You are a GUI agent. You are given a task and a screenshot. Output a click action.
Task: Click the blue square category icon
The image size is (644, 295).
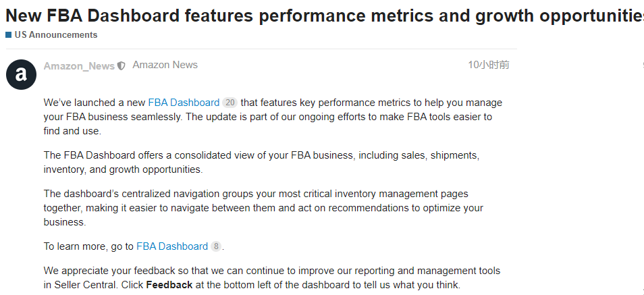pos(9,35)
